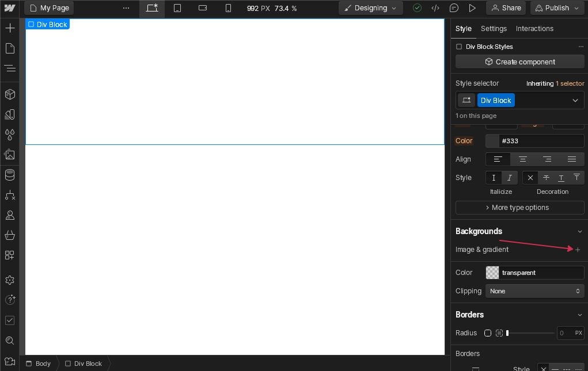Open the Navigator panel icon

tap(10, 68)
